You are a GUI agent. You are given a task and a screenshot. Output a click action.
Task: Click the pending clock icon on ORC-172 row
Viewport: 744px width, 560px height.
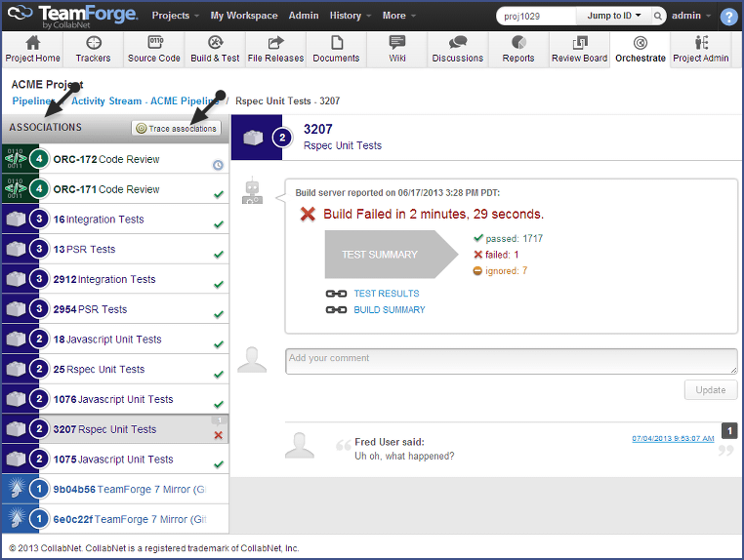point(218,165)
